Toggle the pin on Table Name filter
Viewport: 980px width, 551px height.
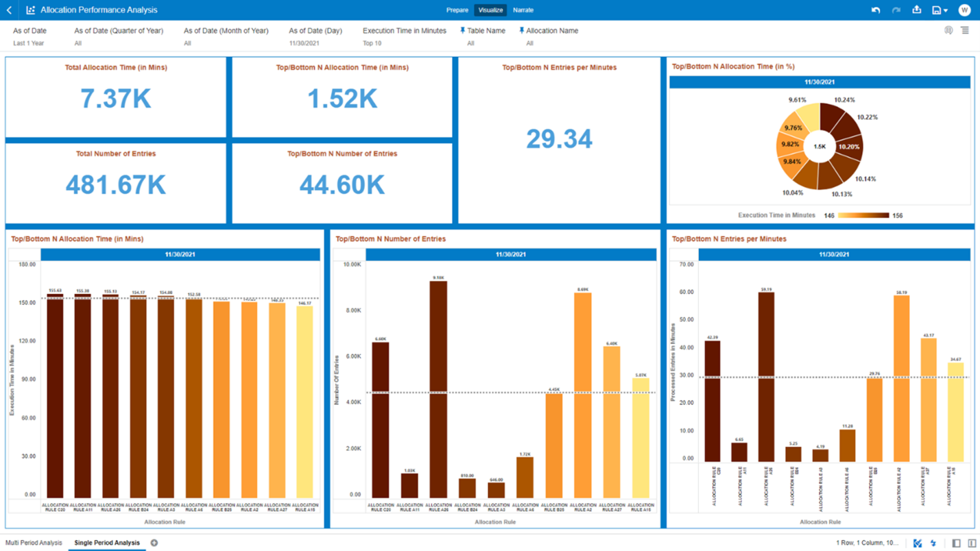pos(462,31)
